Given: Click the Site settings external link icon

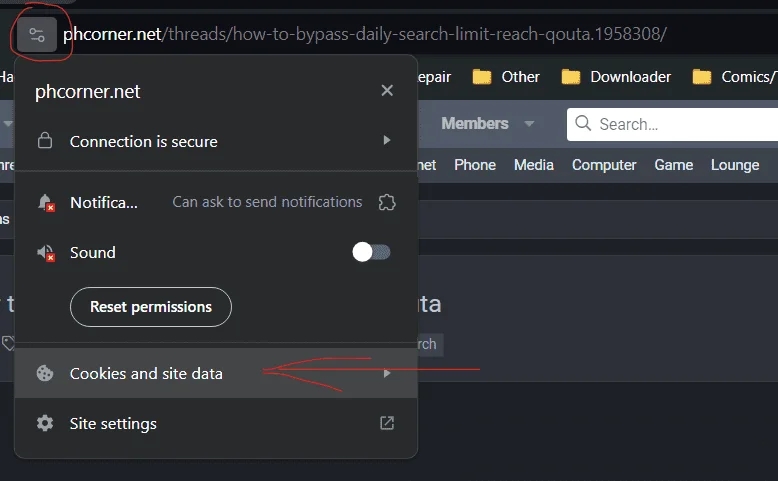Looking at the screenshot, I should 387,423.
